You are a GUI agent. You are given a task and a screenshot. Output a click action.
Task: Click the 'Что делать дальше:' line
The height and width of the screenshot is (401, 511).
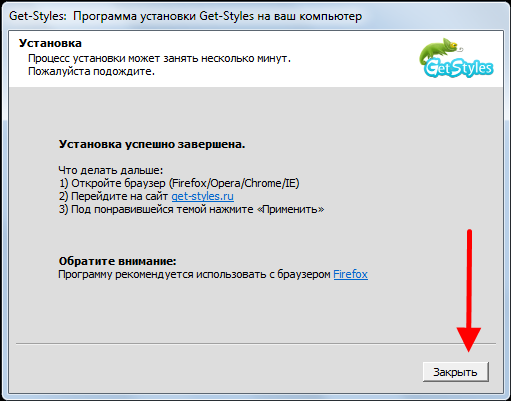[111, 170]
